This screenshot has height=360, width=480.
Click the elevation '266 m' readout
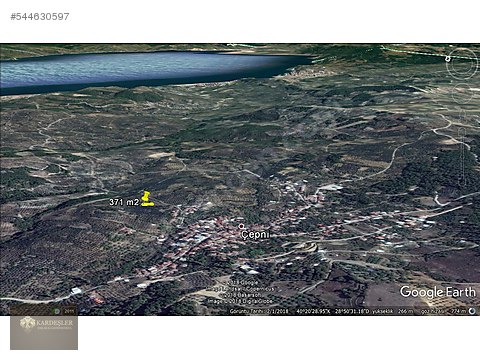click(x=406, y=311)
